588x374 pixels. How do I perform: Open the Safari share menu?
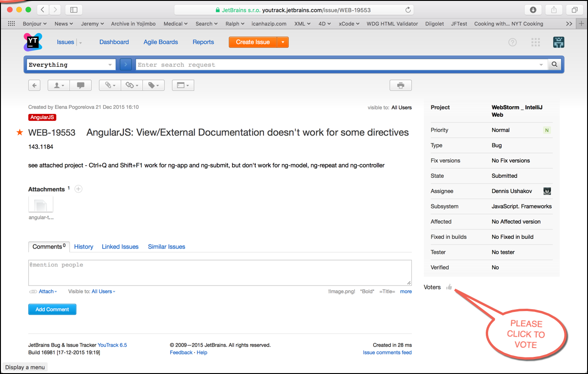(x=554, y=10)
